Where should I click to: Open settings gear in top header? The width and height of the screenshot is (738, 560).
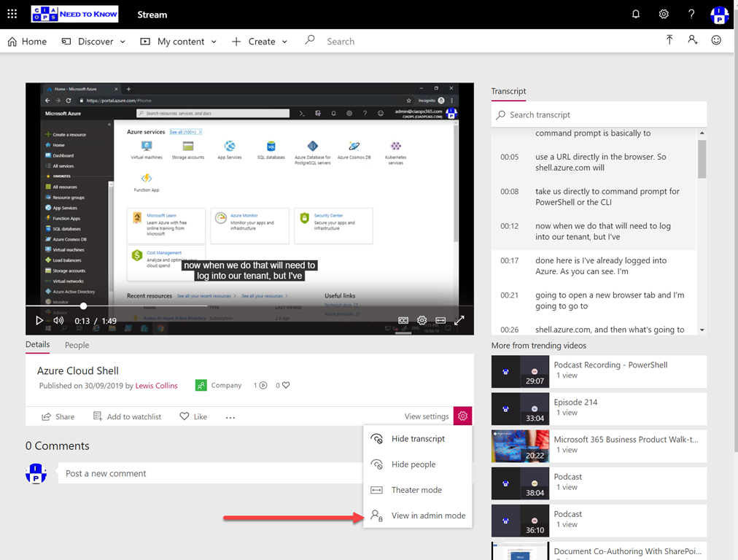pyautogui.click(x=664, y=14)
